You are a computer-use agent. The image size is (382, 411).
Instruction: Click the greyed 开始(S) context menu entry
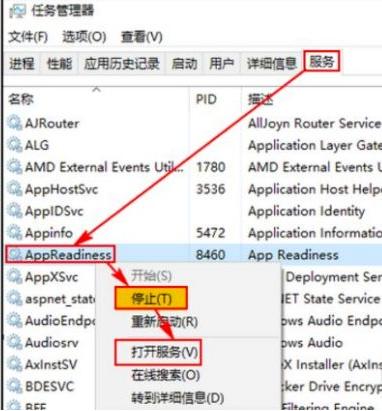151,276
